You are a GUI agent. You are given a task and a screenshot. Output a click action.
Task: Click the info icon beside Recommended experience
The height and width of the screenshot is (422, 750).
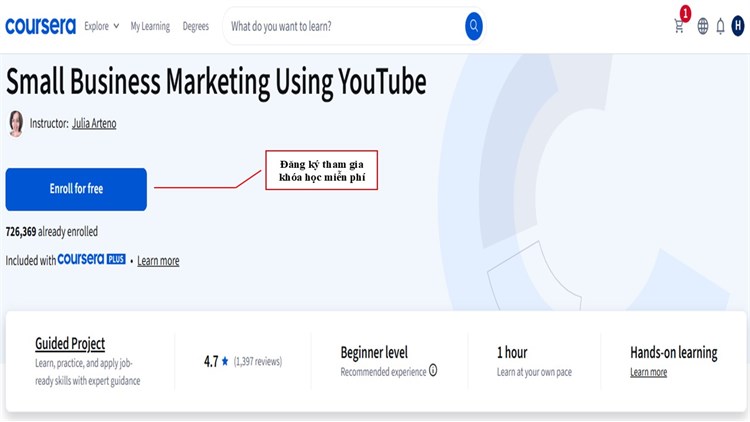pos(433,371)
